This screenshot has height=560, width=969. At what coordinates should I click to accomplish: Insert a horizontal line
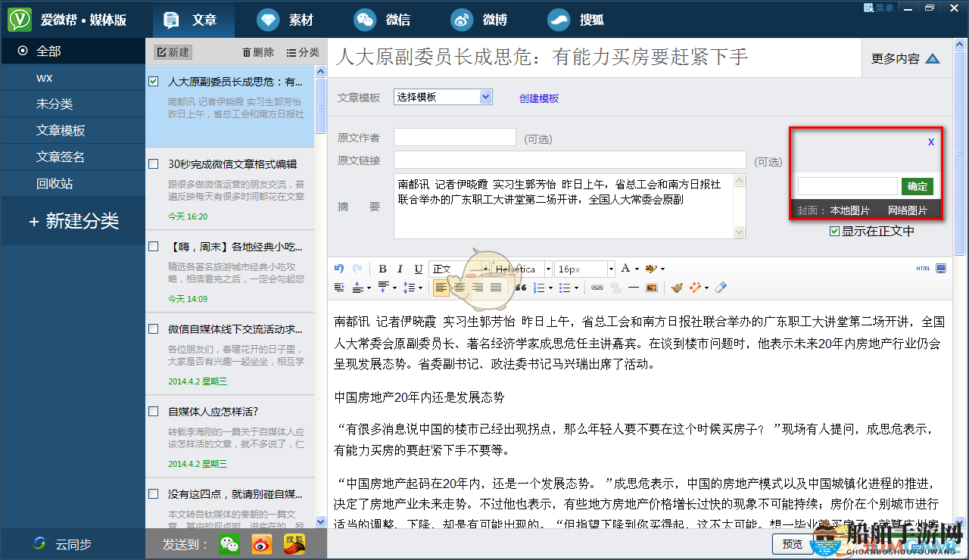(634, 288)
